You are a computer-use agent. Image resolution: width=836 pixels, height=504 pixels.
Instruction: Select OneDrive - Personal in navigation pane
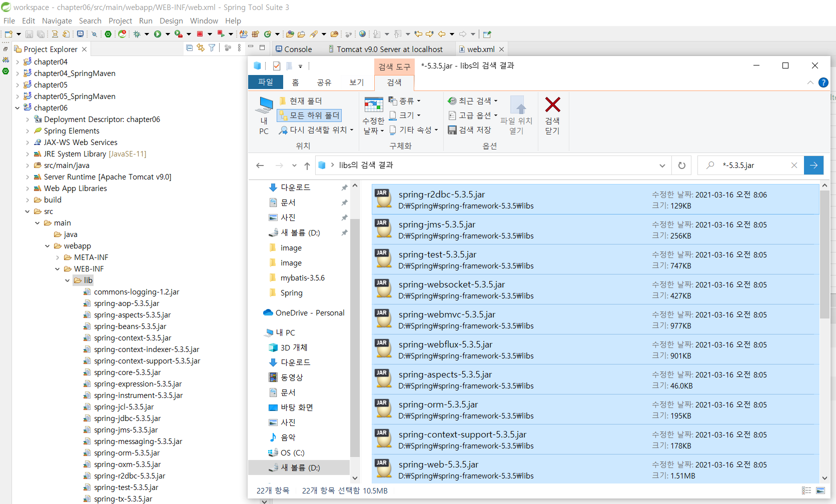[x=304, y=313]
